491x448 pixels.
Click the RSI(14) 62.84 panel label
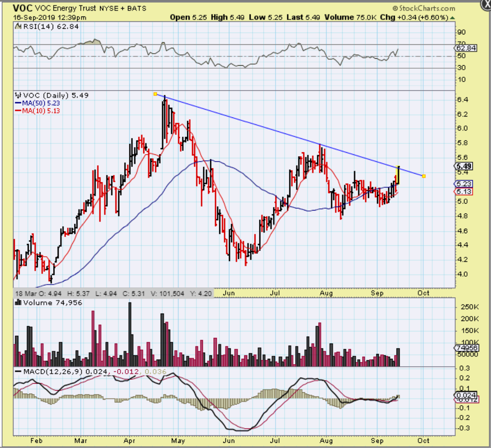tap(51, 27)
